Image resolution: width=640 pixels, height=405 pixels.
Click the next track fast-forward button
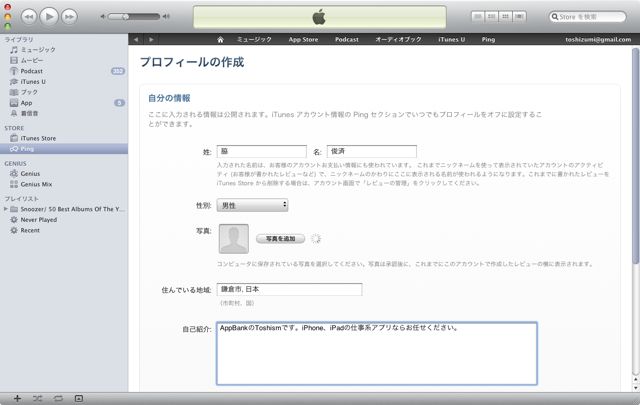click(x=69, y=17)
